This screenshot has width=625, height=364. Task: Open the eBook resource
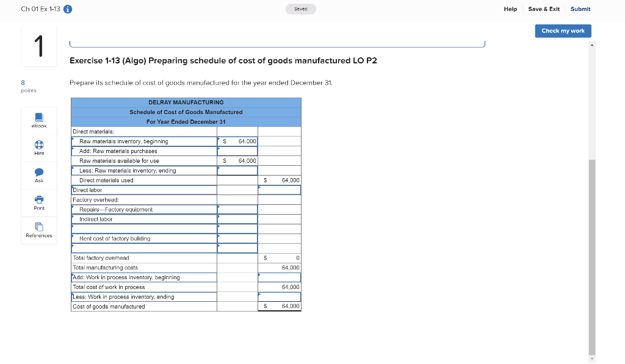(38, 120)
